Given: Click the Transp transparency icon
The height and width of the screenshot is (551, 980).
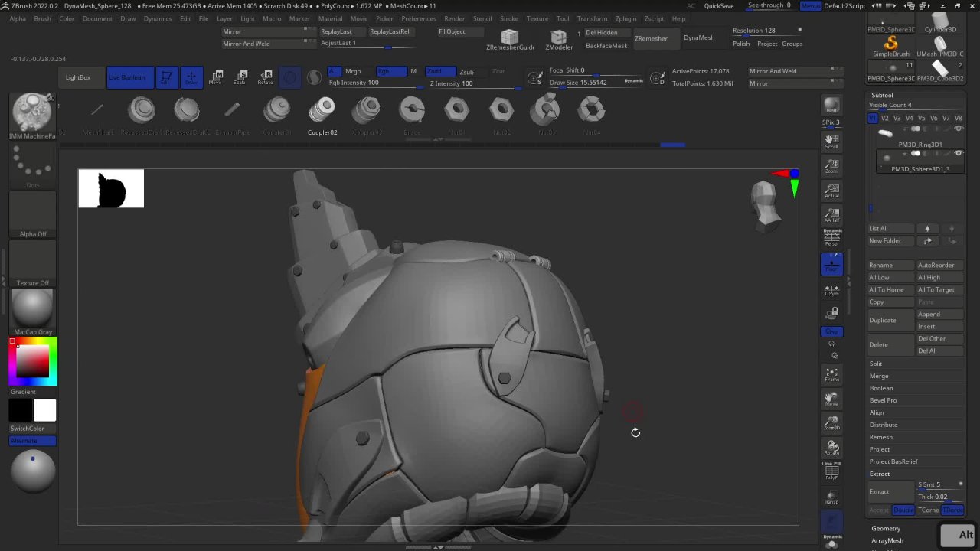Looking at the screenshot, I should tap(831, 497).
